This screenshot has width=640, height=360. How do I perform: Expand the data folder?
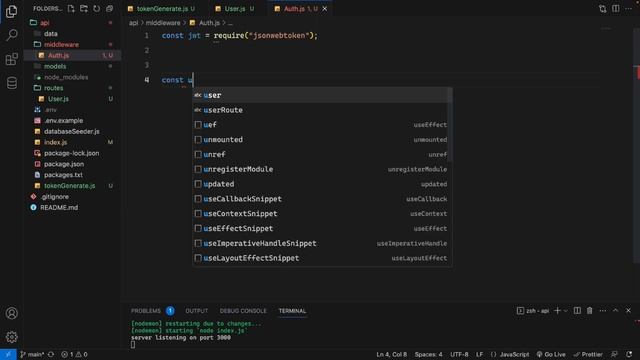pos(72,33)
